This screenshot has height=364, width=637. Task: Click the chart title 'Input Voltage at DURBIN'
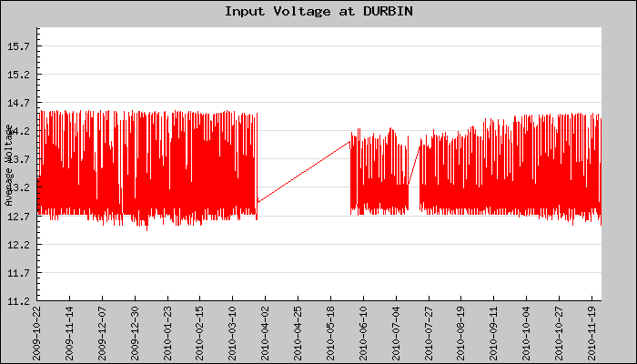(x=318, y=11)
